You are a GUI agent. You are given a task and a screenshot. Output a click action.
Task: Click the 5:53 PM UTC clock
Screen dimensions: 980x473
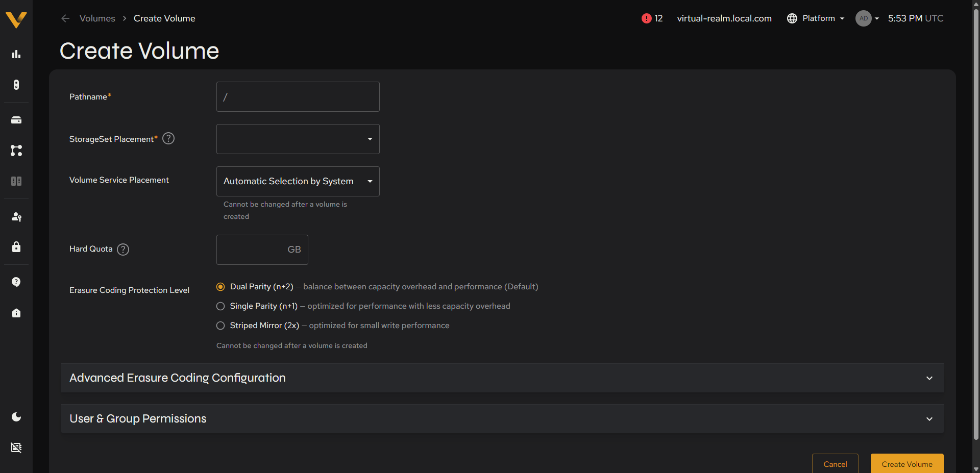(x=916, y=18)
